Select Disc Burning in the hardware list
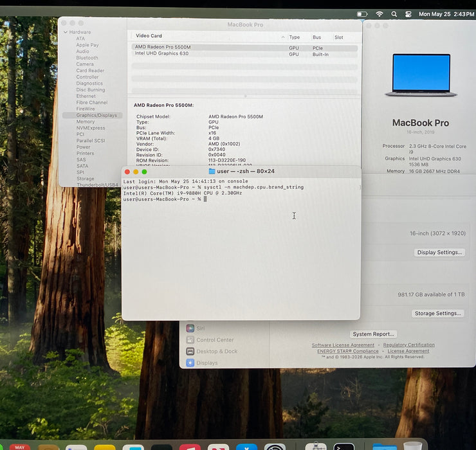Viewport: 476px width, 450px height. click(x=91, y=89)
